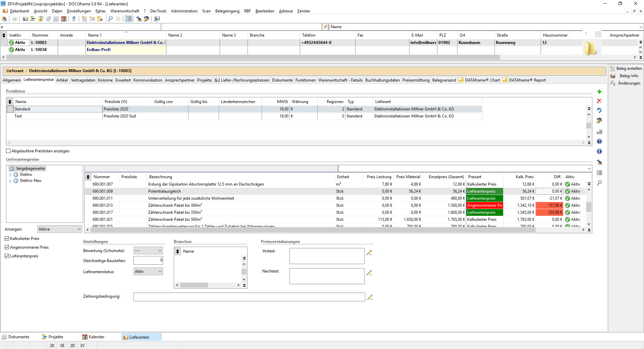Click the 2K status bar button
The width and height of the screenshot is (644, 349).
pos(52,346)
